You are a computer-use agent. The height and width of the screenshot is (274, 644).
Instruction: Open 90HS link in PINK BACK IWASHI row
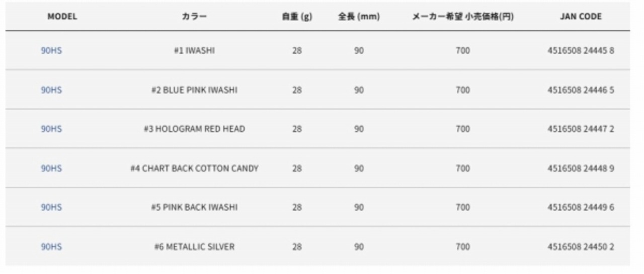point(51,208)
